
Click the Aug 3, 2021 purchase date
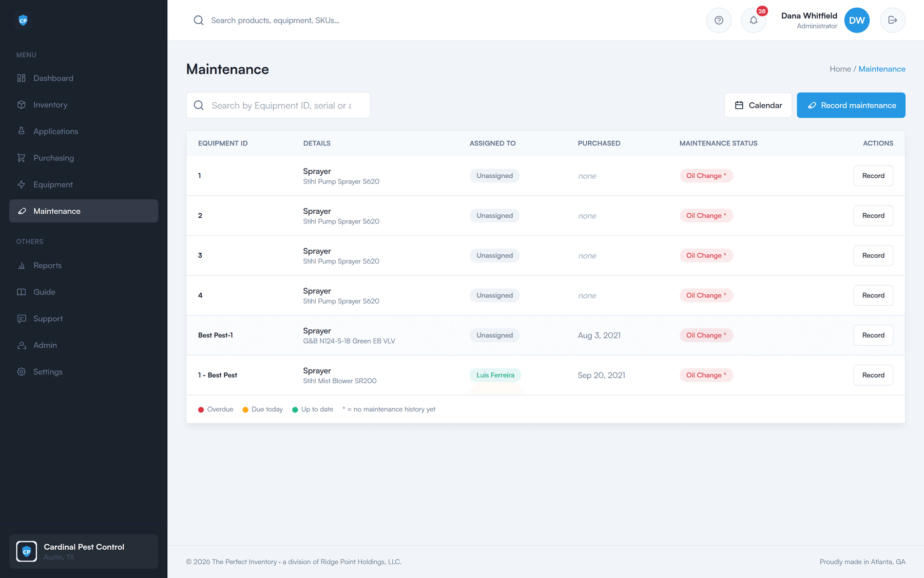(599, 335)
